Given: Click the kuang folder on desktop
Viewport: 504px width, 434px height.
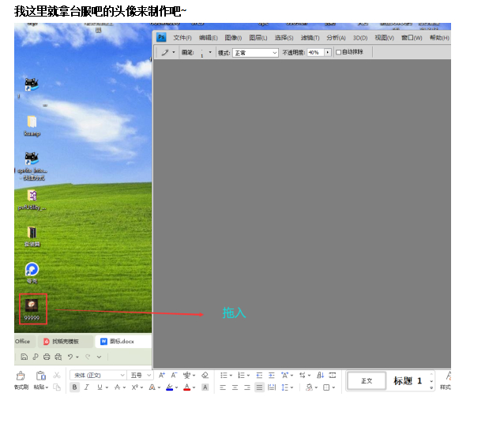Looking at the screenshot, I should [x=32, y=122].
